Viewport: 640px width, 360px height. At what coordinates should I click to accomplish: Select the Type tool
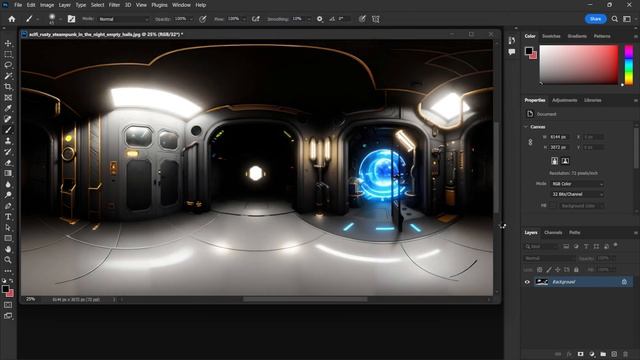click(8, 216)
